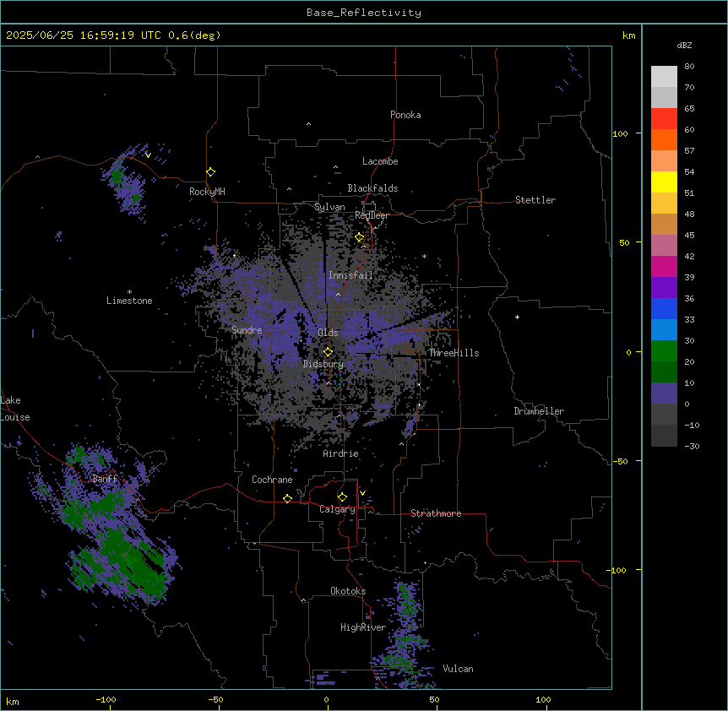The image size is (728, 711).
Task: Click the ThreeHills label
Action: coord(454,353)
